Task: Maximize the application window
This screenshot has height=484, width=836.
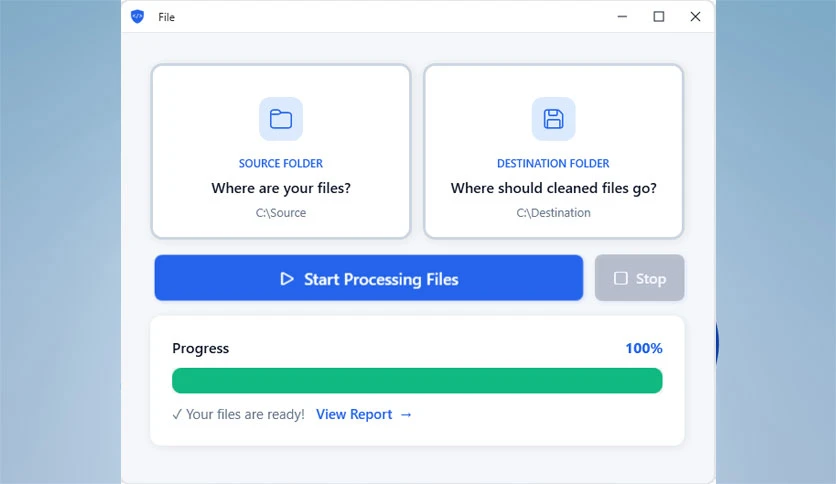Action: pyautogui.click(x=659, y=17)
